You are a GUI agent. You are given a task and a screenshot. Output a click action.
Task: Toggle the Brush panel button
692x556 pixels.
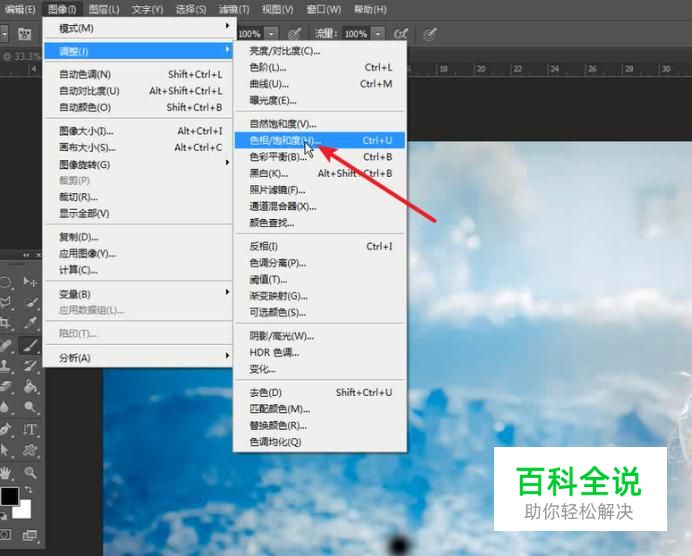click(x=24, y=34)
